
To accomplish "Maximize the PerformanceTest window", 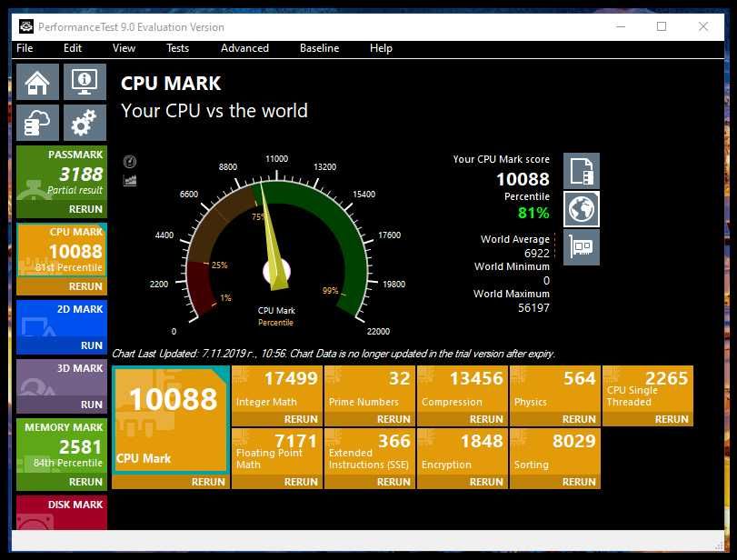I will point(662,26).
